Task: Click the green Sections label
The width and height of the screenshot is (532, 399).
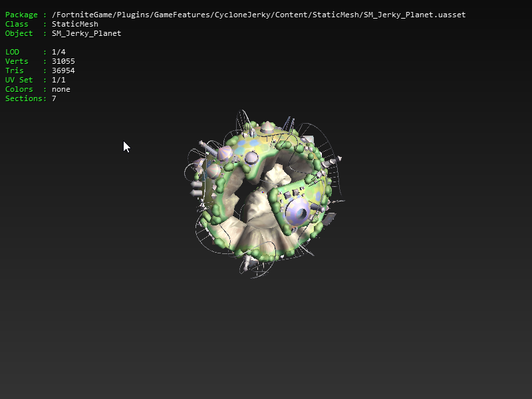Action: click(24, 98)
